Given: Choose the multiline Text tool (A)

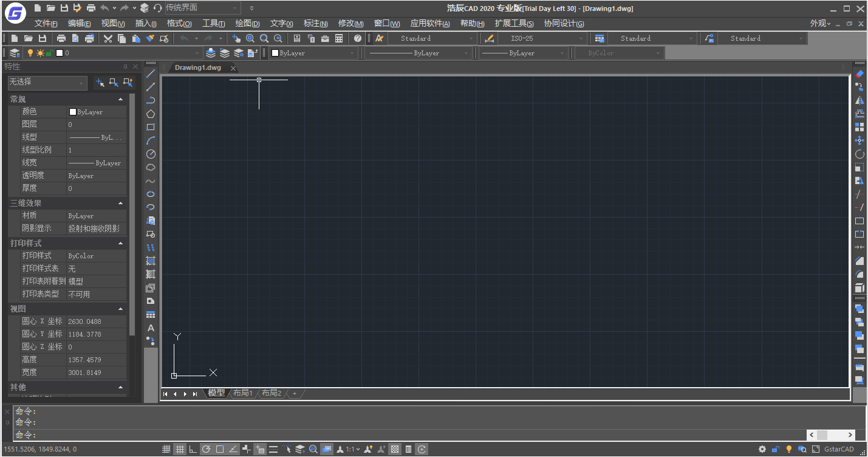Looking at the screenshot, I should pos(151,328).
